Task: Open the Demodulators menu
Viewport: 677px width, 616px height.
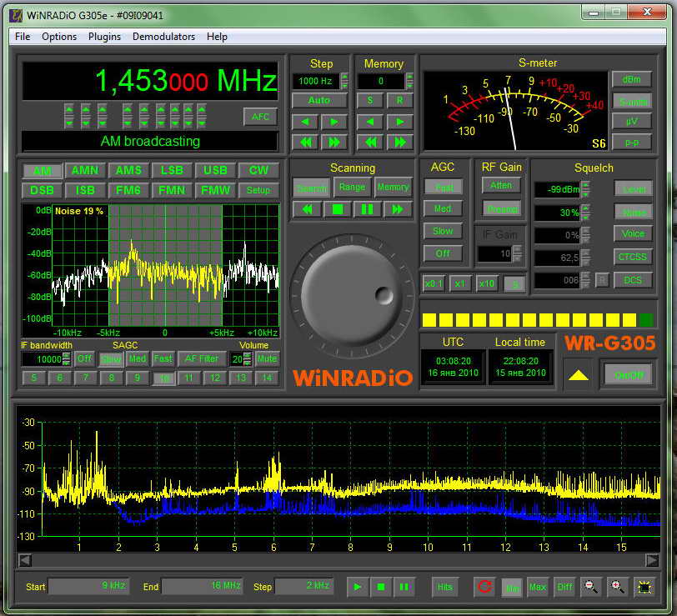Action: [163, 37]
